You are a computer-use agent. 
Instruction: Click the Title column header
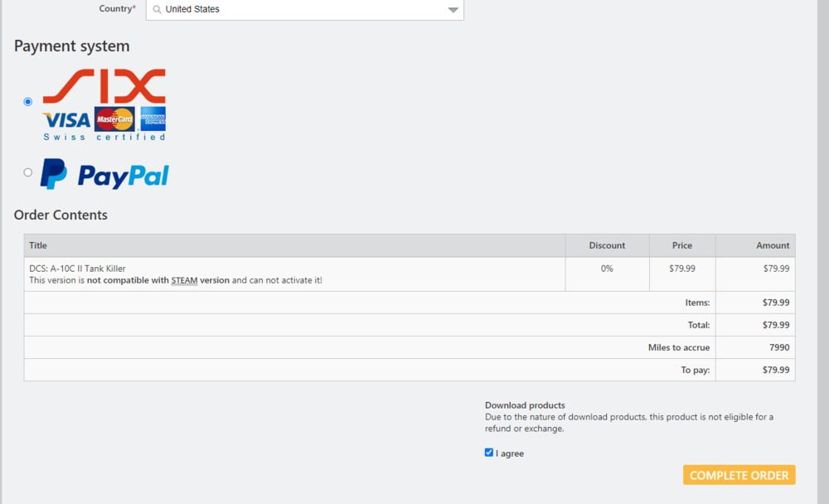tap(38, 245)
